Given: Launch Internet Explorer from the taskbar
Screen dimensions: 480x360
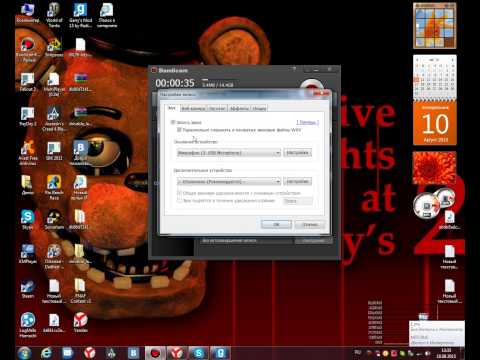Looking at the screenshot, I should pos(46,353).
